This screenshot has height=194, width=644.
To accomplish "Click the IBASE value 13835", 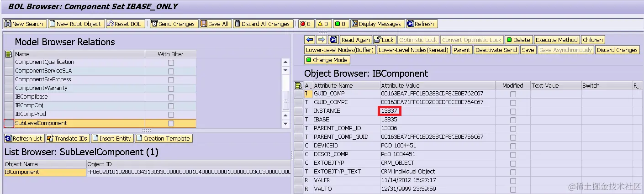I will pyautogui.click(x=389, y=120).
